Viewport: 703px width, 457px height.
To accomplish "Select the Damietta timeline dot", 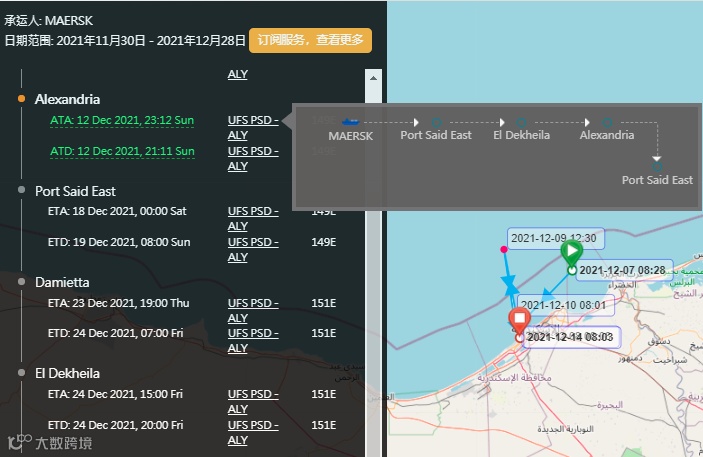I will (21, 282).
